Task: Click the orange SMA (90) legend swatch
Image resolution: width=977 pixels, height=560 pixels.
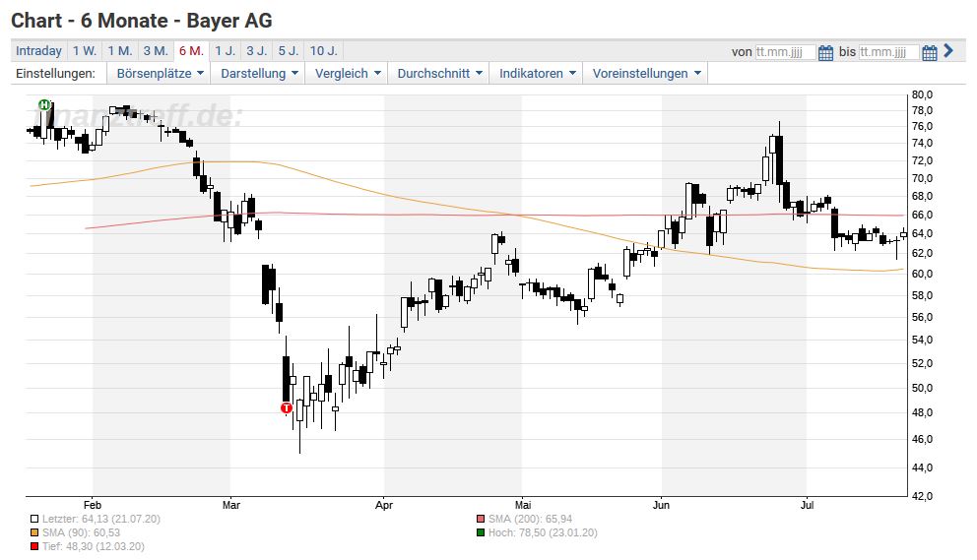Action: (34, 532)
